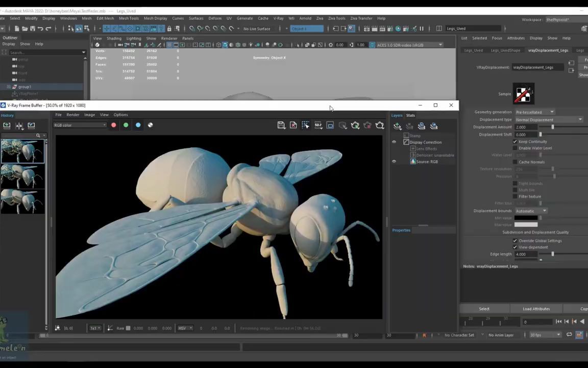Open the RGB color channel dropdown
This screenshot has height=368, width=588.
coord(80,125)
